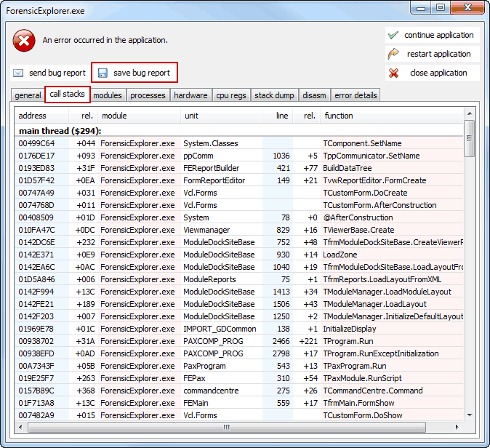Open the cpu regs tab
The width and height of the screenshot is (490, 448).
click(x=232, y=95)
